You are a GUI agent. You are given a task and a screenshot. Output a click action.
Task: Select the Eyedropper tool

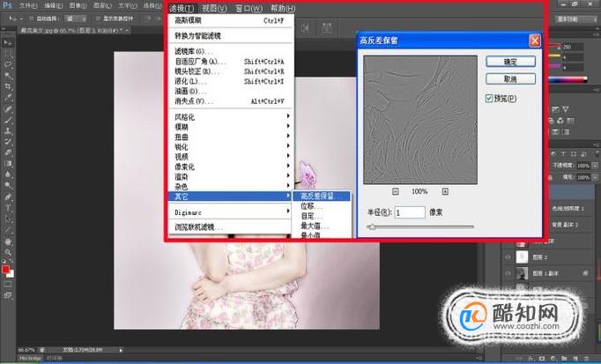point(8,98)
